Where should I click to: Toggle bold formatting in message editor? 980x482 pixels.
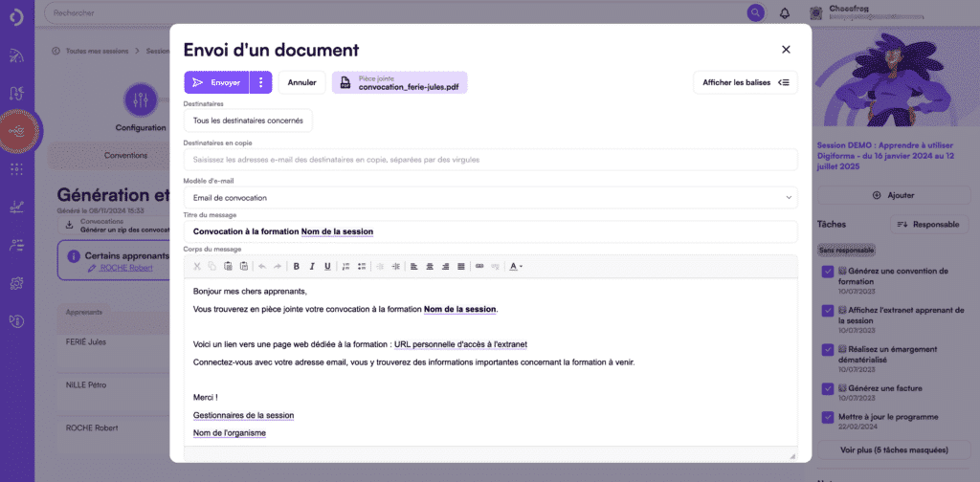tap(297, 267)
